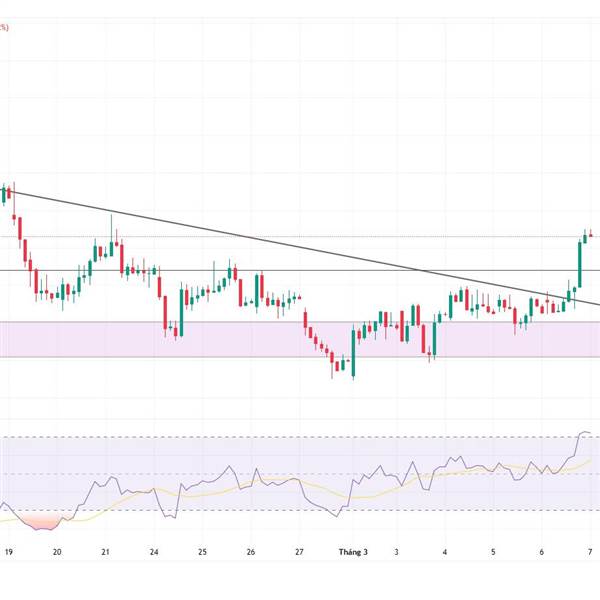The image size is (600, 600).
Task: Click date label 19 on time axis
Action: (8, 551)
